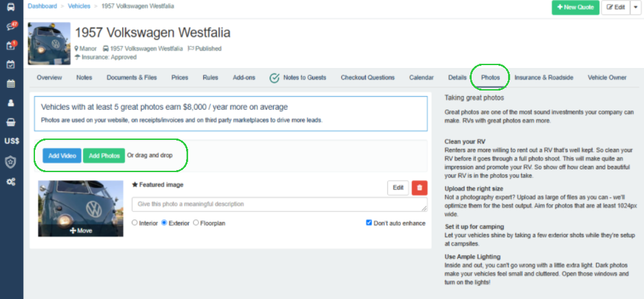
Task: Expand the dropdown arrow beside Edit
Action: pyautogui.click(x=635, y=8)
